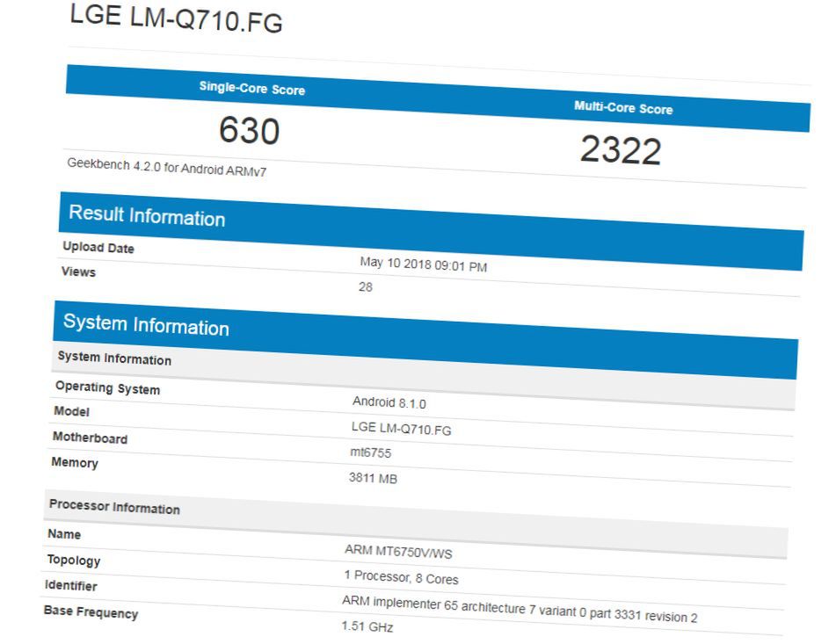Click the date May 10 2018 09:01 PM
Screen dimensions: 836x644
(424, 264)
